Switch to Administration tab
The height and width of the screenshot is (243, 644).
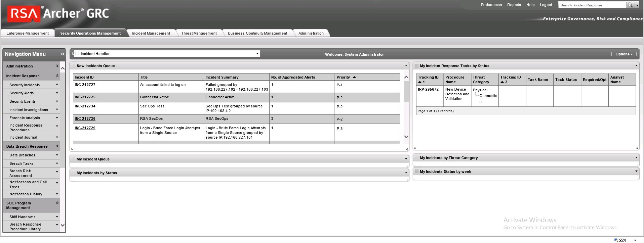point(311,33)
